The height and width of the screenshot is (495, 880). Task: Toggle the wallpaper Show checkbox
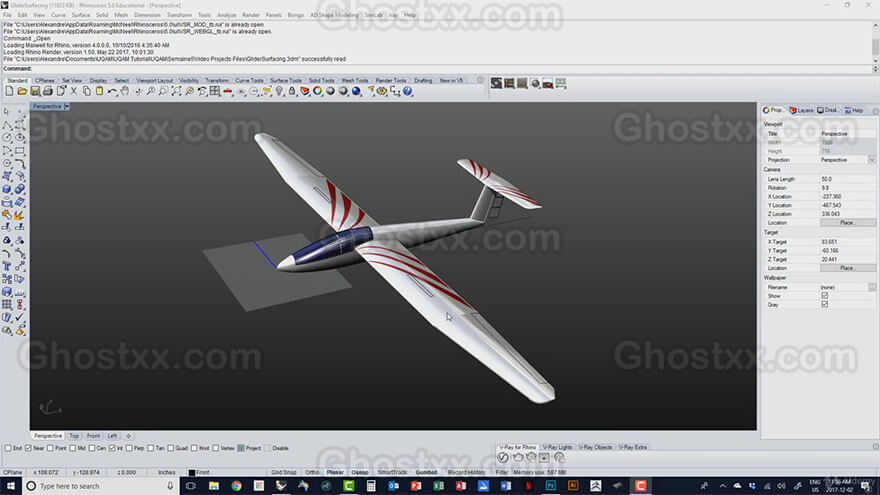click(x=824, y=296)
